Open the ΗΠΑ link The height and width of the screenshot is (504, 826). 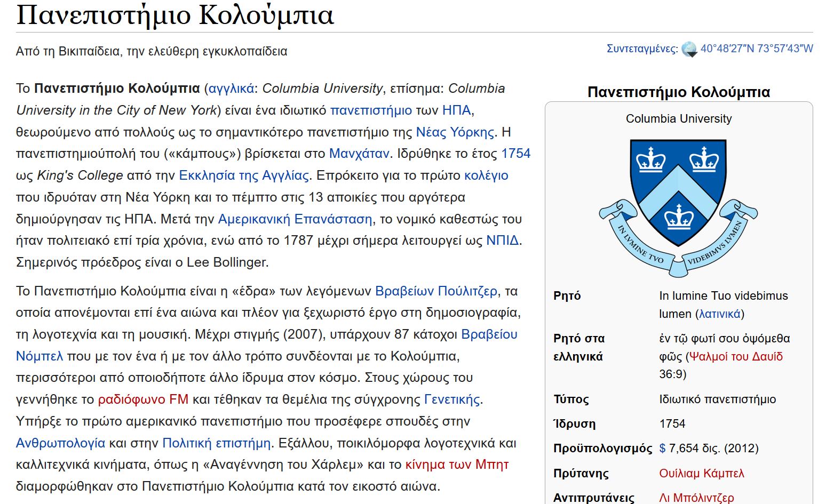(x=457, y=110)
